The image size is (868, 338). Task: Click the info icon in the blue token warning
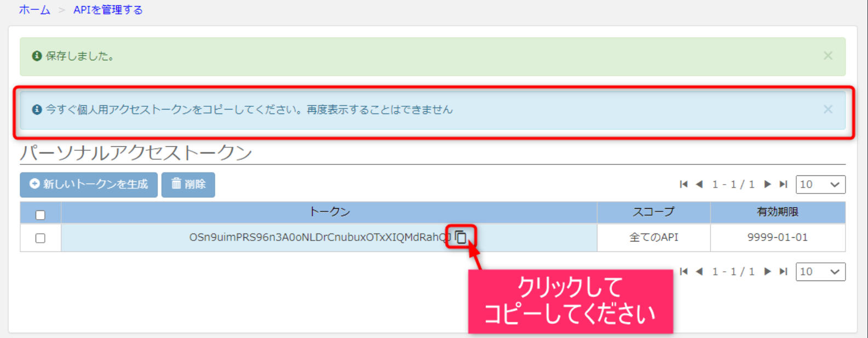coord(37,110)
